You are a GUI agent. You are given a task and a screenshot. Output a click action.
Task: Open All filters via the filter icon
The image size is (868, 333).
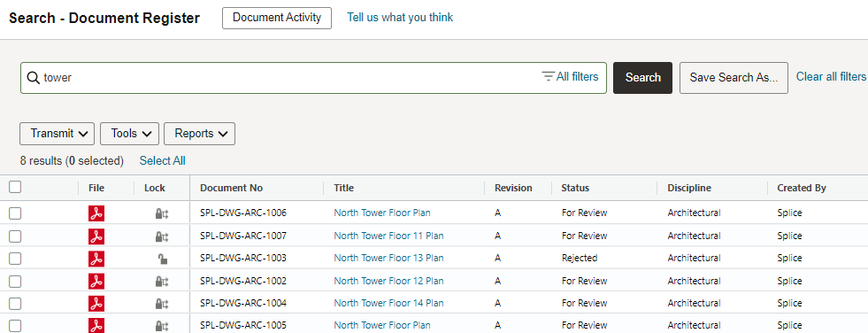click(548, 76)
